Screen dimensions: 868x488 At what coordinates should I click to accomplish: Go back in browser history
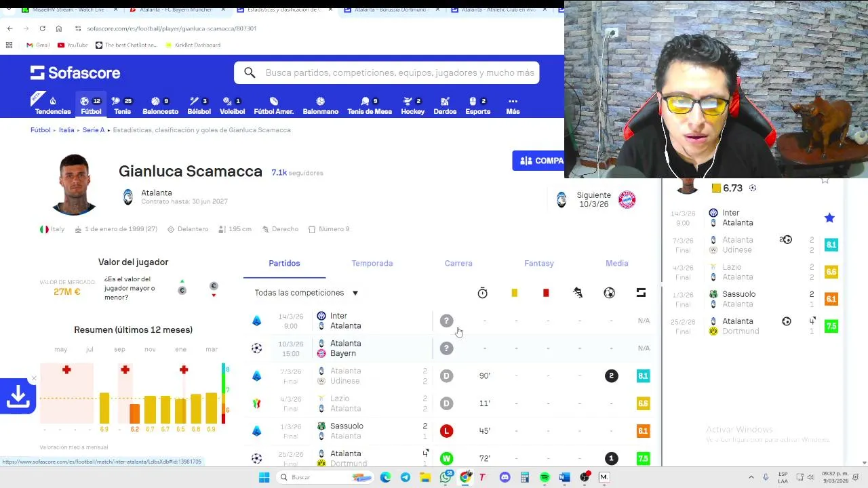[9, 28]
